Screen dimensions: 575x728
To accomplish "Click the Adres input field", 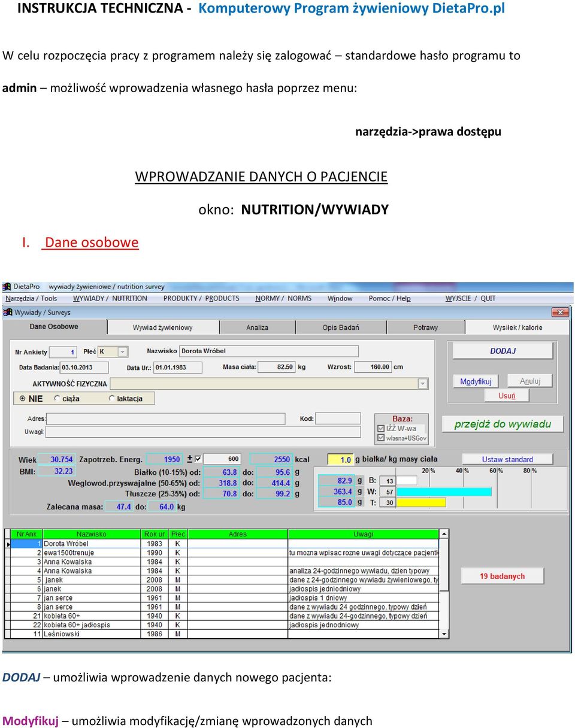I will tap(166, 418).
